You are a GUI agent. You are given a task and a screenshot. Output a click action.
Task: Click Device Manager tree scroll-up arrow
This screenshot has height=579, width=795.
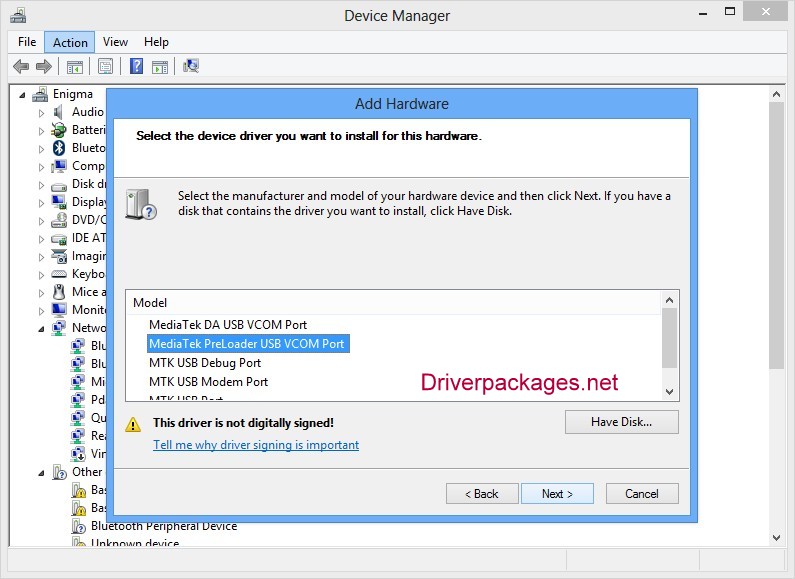(x=776, y=94)
